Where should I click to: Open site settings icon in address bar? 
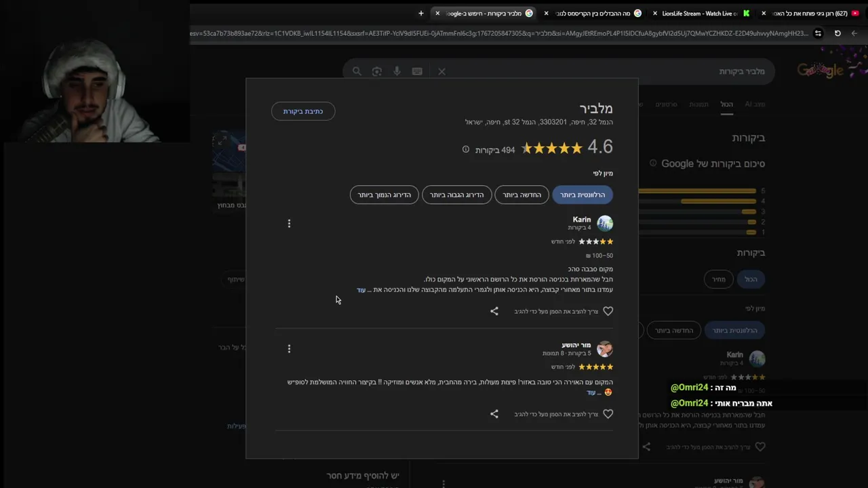coord(818,33)
